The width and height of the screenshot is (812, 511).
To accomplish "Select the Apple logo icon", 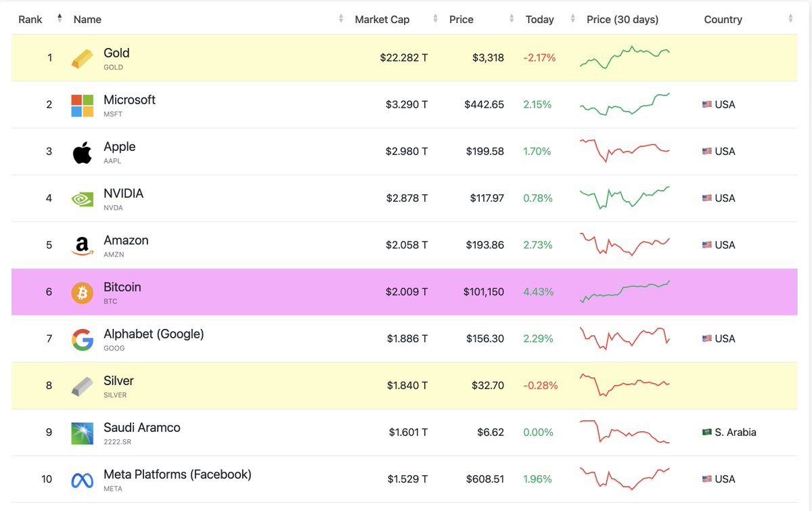I will click(82, 152).
